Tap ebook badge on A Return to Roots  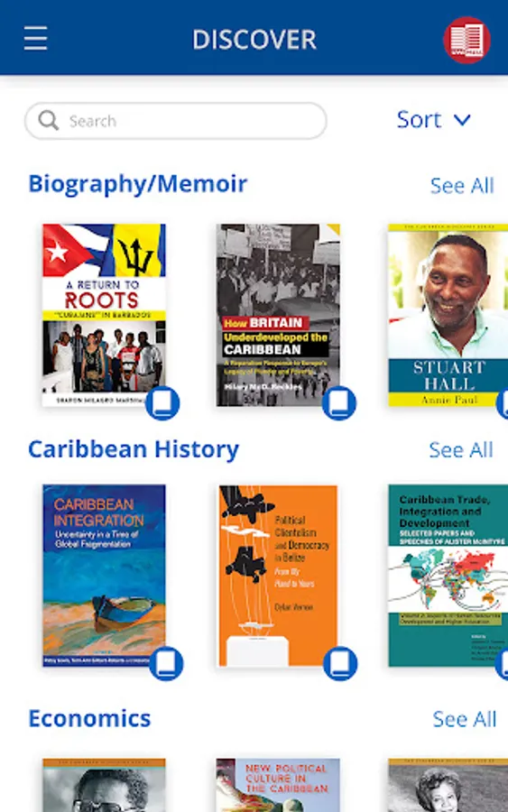tap(162, 403)
